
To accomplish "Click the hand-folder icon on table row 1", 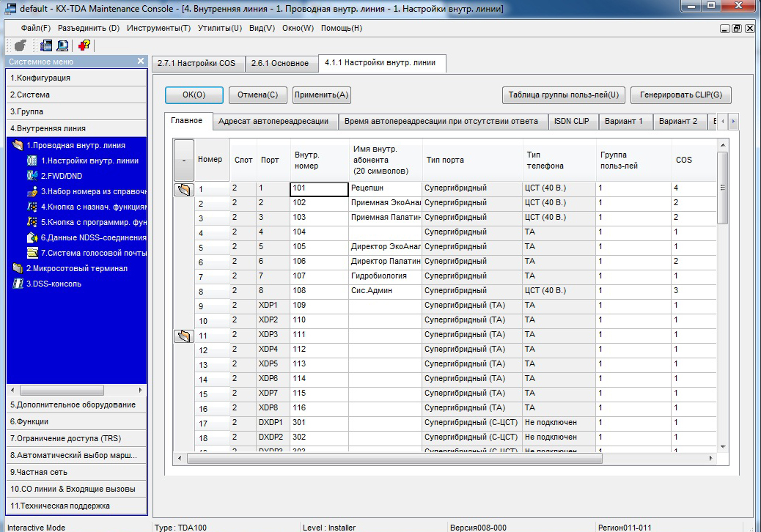I will [x=184, y=190].
